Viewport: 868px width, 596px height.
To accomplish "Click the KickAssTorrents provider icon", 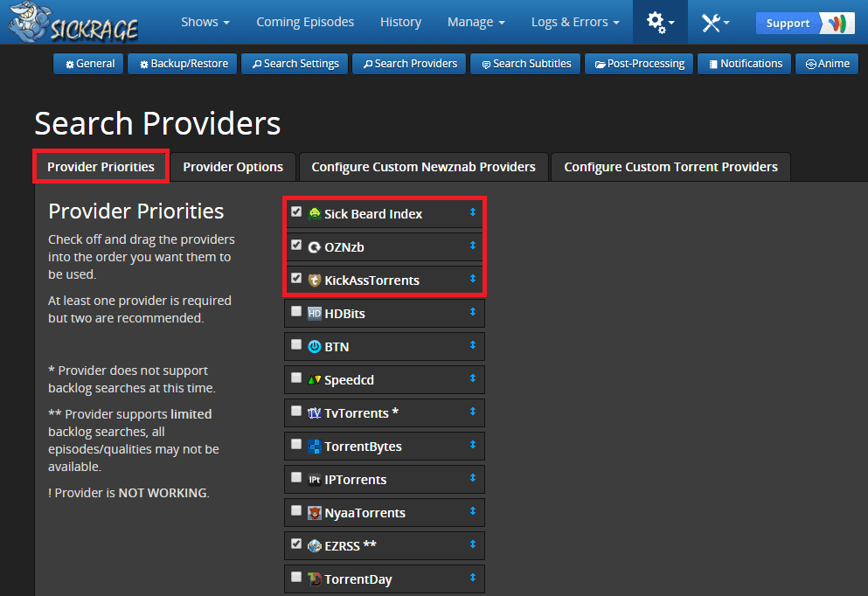I will (x=315, y=280).
